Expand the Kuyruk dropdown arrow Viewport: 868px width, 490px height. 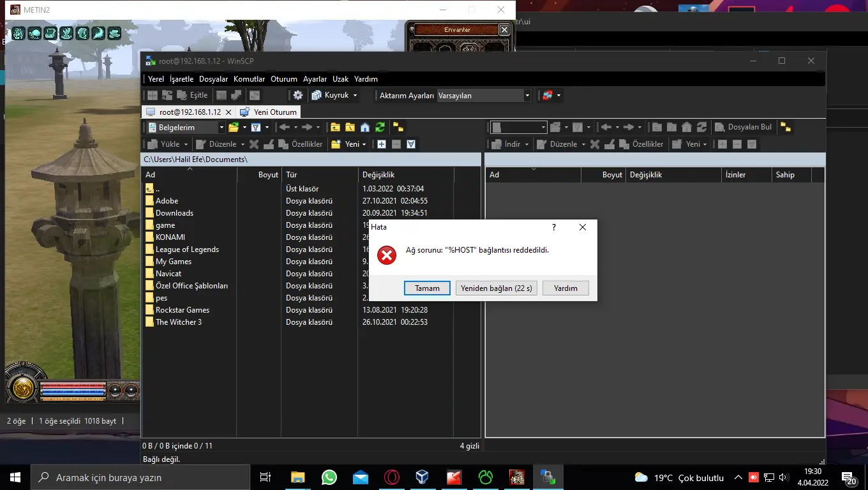click(355, 96)
